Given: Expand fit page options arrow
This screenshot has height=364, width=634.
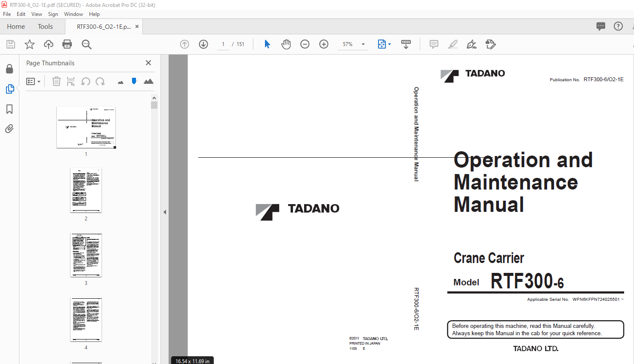Looking at the screenshot, I should 390,44.
